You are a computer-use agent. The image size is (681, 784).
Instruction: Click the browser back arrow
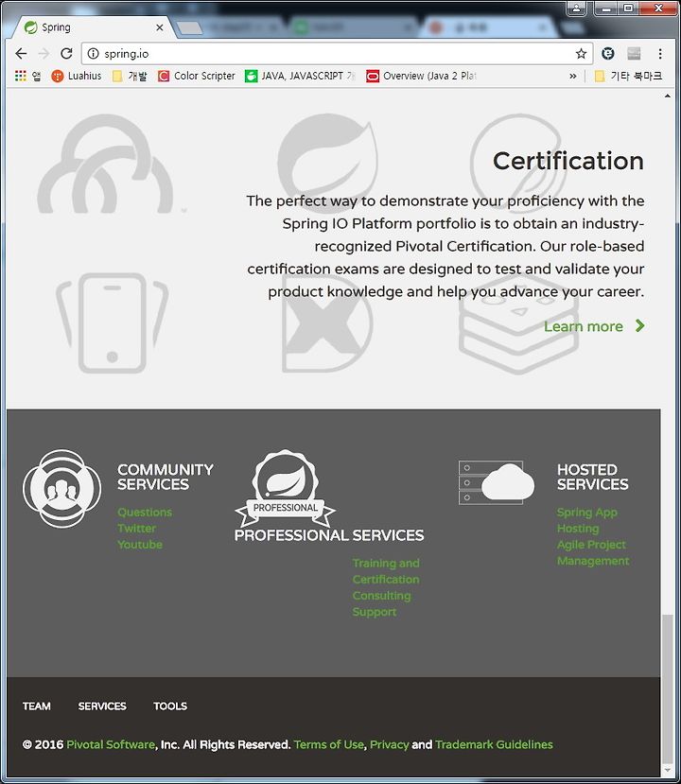(21, 54)
